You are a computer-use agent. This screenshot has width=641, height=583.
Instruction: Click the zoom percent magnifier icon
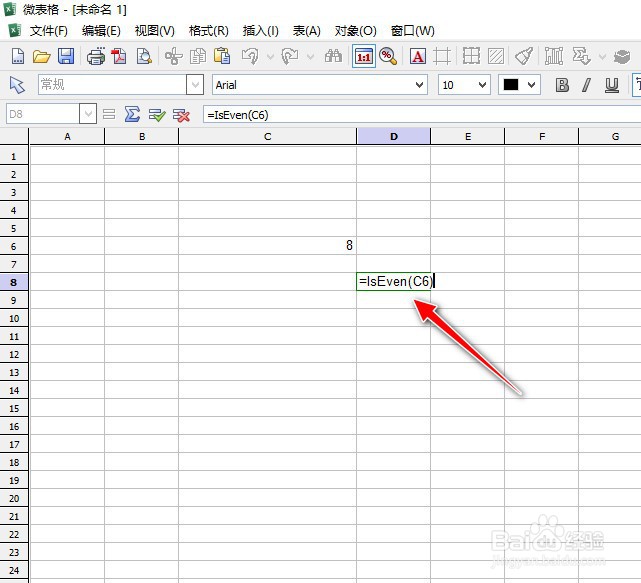tap(388, 56)
